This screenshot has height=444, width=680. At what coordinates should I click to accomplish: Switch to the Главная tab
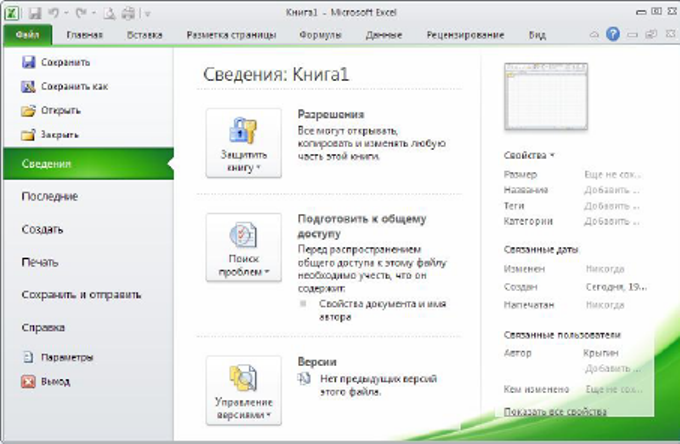click(85, 35)
